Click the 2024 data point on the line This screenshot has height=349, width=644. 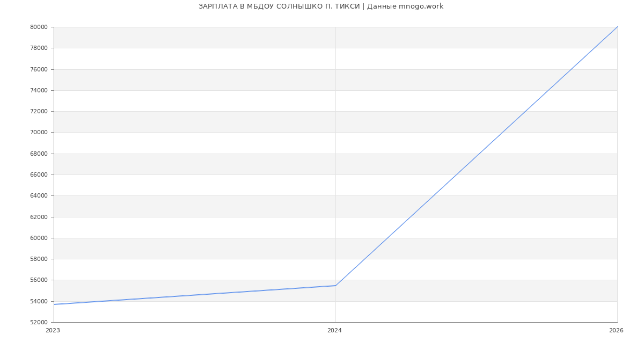[x=335, y=286]
